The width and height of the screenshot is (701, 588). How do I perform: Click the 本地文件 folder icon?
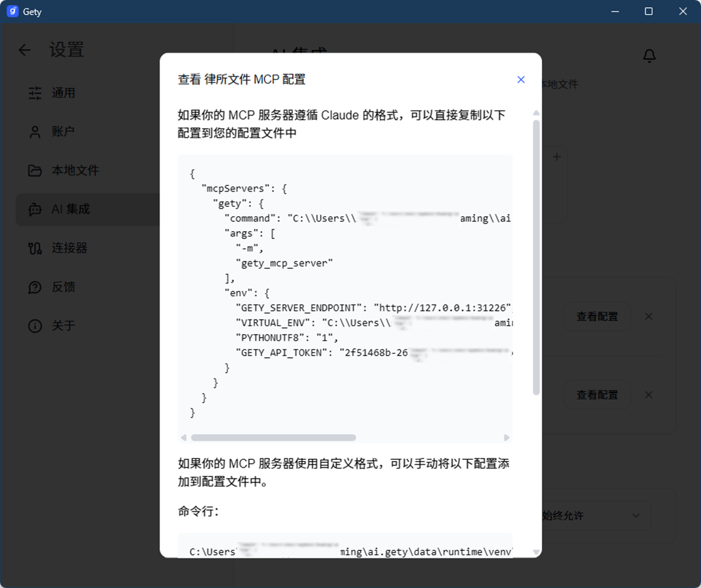click(35, 171)
